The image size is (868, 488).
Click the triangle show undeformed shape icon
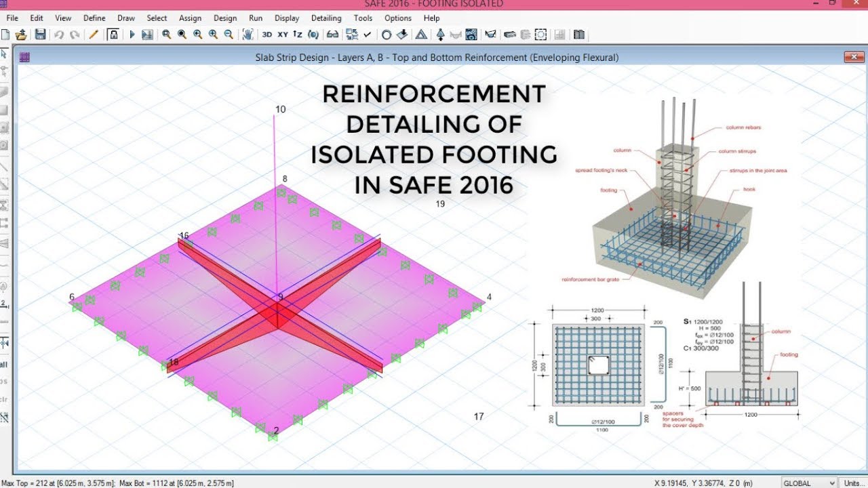(x=421, y=35)
